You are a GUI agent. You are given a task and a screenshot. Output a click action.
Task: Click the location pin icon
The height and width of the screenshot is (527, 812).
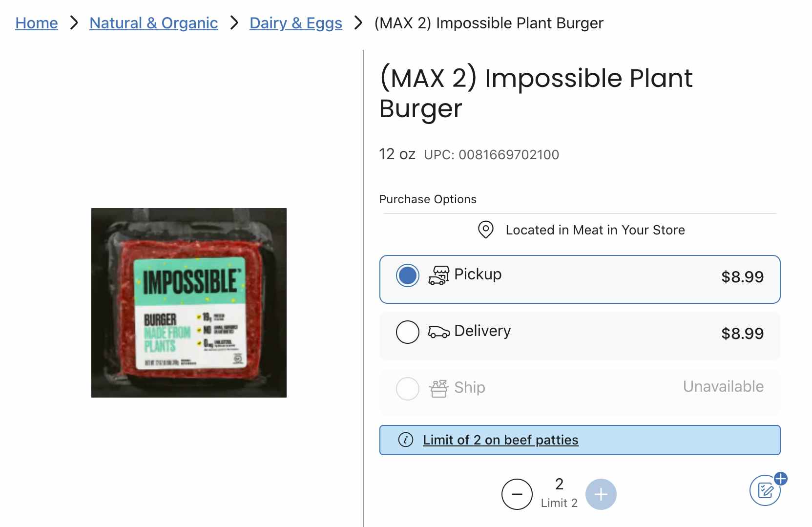(x=485, y=230)
